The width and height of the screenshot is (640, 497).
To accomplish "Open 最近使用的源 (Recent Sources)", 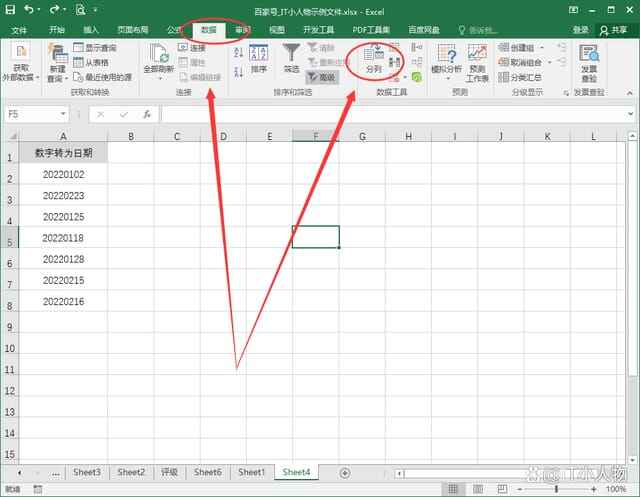I will [102, 77].
